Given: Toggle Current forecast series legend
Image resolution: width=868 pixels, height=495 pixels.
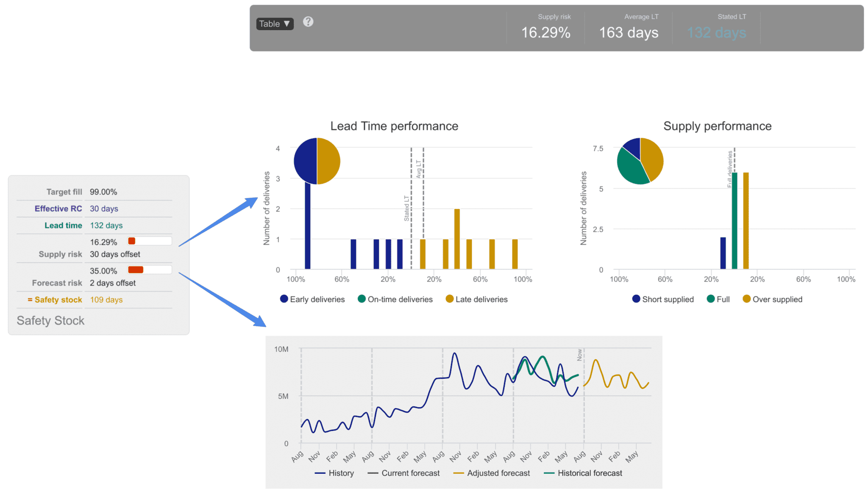Looking at the screenshot, I should pyautogui.click(x=404, y=473).
